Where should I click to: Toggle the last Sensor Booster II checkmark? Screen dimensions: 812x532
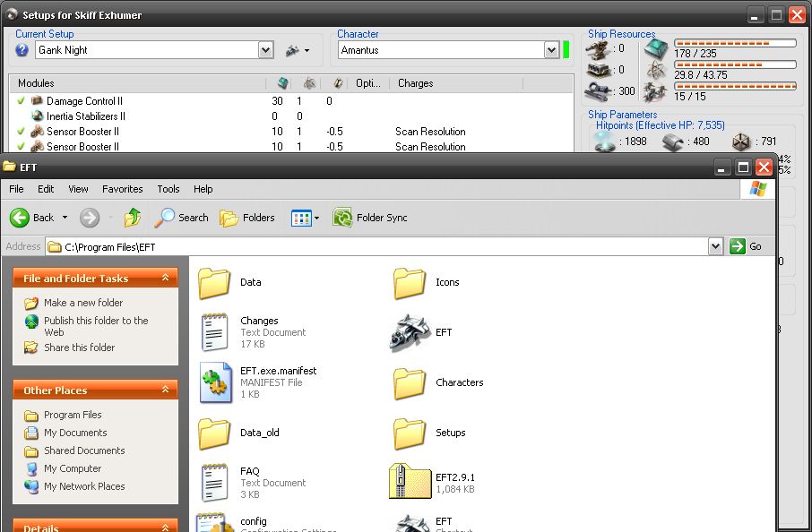point(22,147)
